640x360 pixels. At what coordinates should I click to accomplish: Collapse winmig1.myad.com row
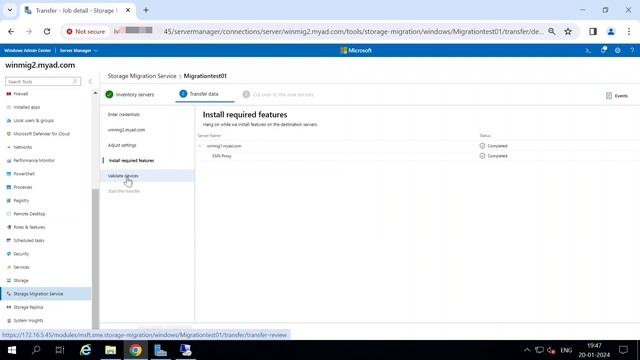click(200, 146)
